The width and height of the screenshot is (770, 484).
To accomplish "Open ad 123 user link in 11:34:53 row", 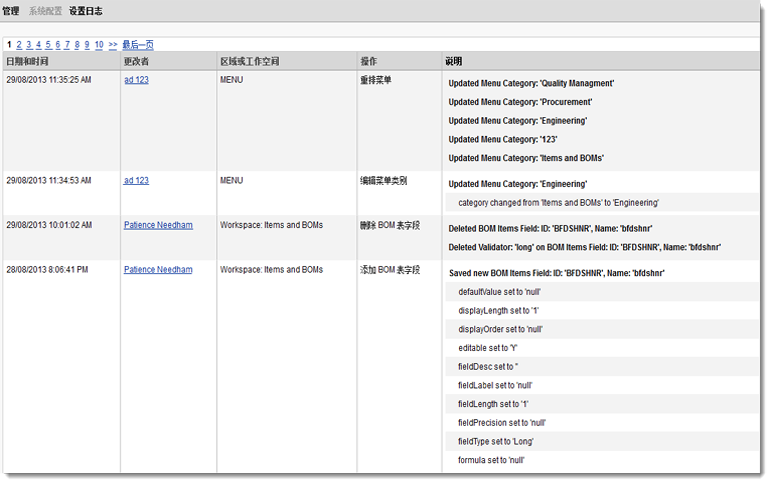I will 137,180.
